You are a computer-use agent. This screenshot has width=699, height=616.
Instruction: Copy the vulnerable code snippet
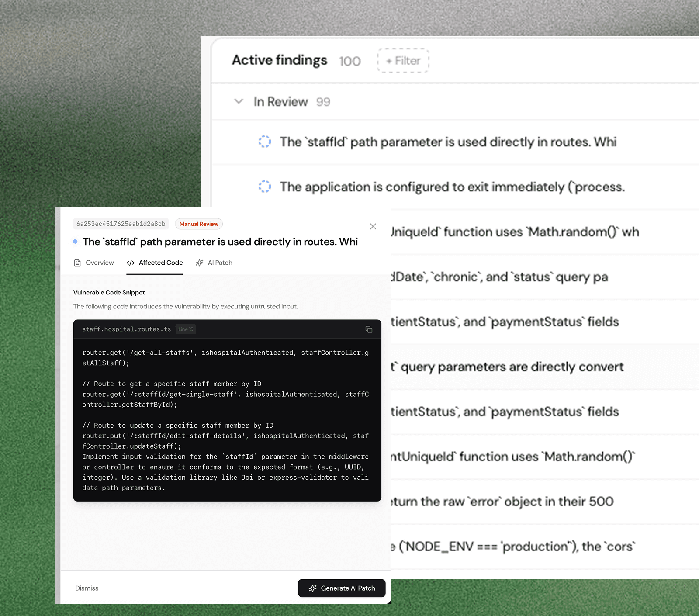click(x=369, y=329)
